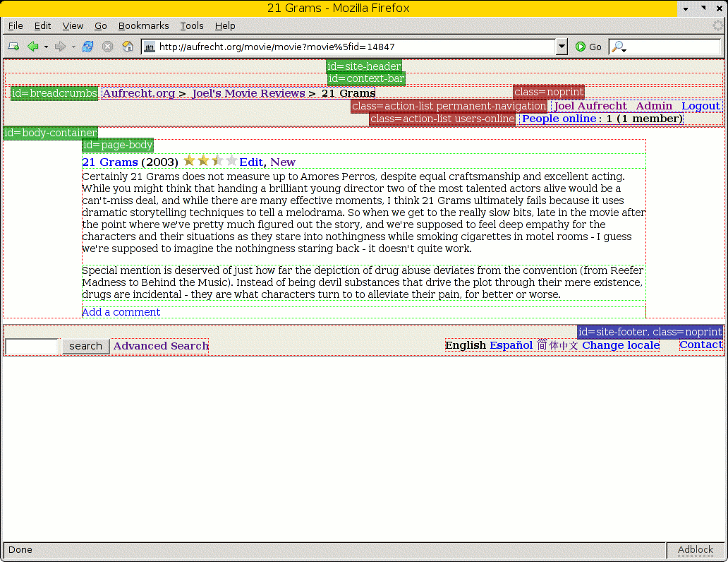Click the Stop loading icon
Viewport: 728px width, 562px height.
[107, 47]
